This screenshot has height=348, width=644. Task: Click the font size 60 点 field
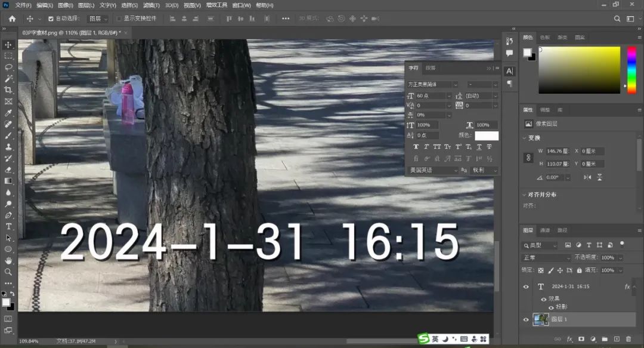[x=430, y=96]
